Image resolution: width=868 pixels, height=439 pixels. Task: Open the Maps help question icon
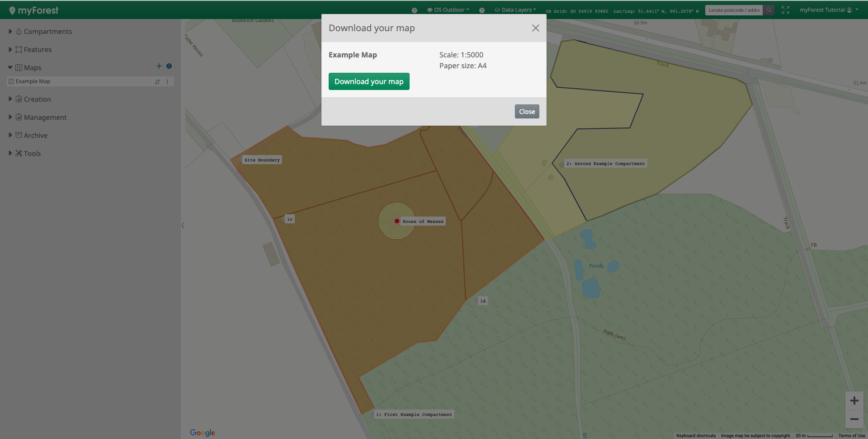coord(169,66)
